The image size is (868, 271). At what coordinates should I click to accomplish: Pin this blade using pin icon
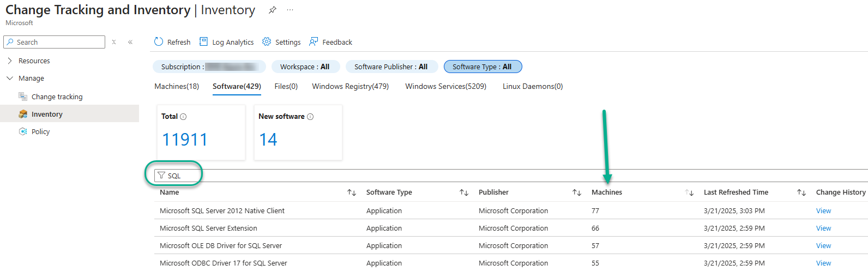click(x=272, y=10)
